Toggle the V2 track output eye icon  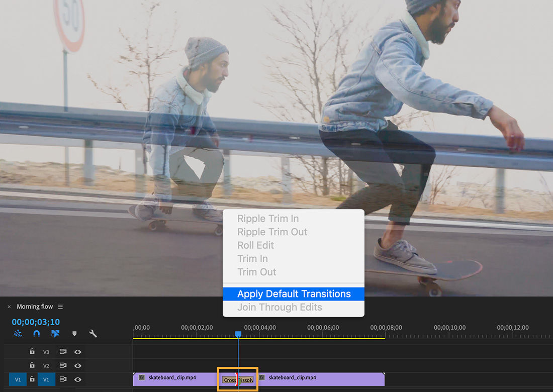[78, 365]
